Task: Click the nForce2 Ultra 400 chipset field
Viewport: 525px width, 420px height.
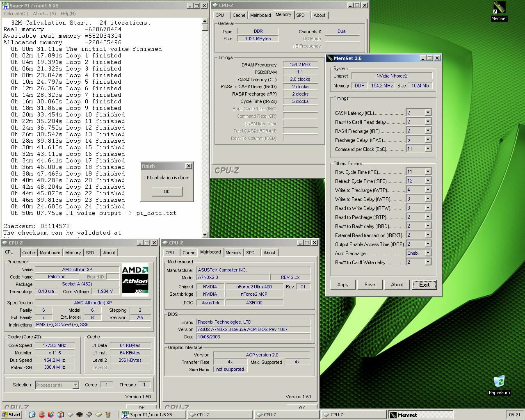Action: coord(254,287)
